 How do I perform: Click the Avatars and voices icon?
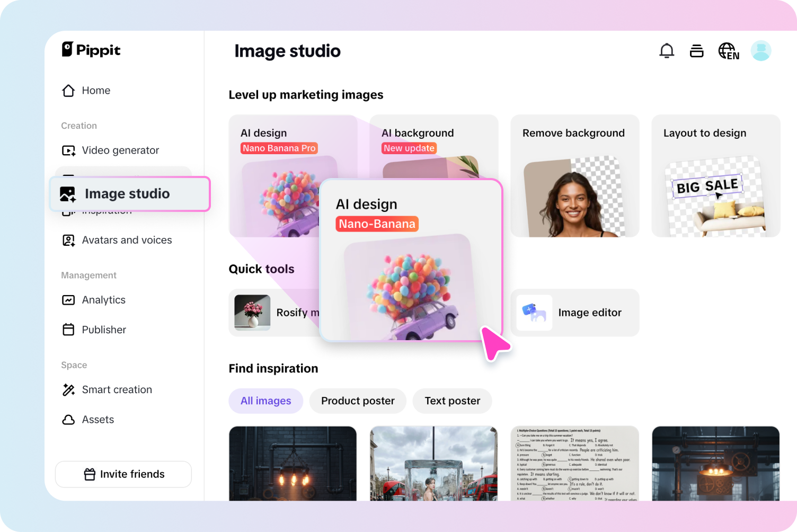pyautogui.click(x=68, y=240)
